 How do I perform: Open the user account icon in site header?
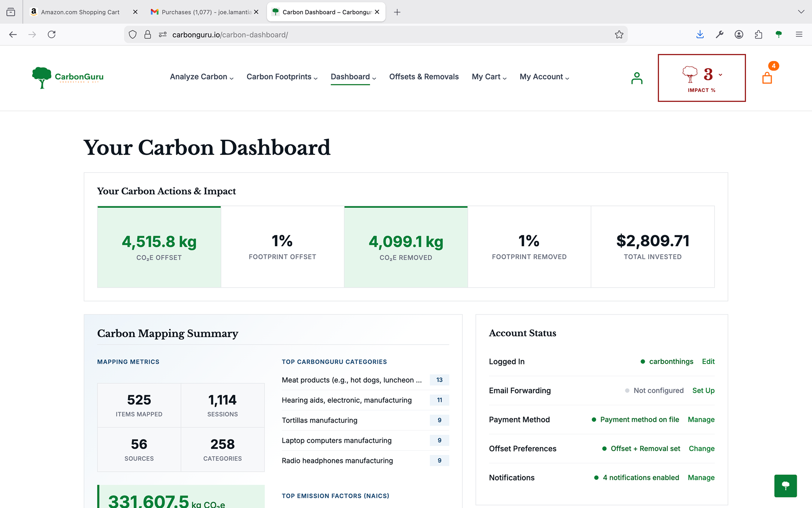point(636,78)
